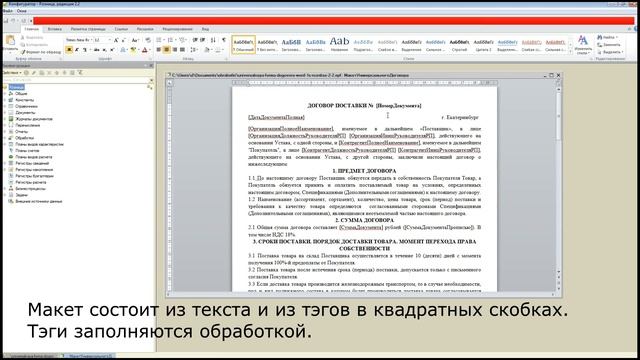
Task: Click the Numbering list icon
Action: 171,40
